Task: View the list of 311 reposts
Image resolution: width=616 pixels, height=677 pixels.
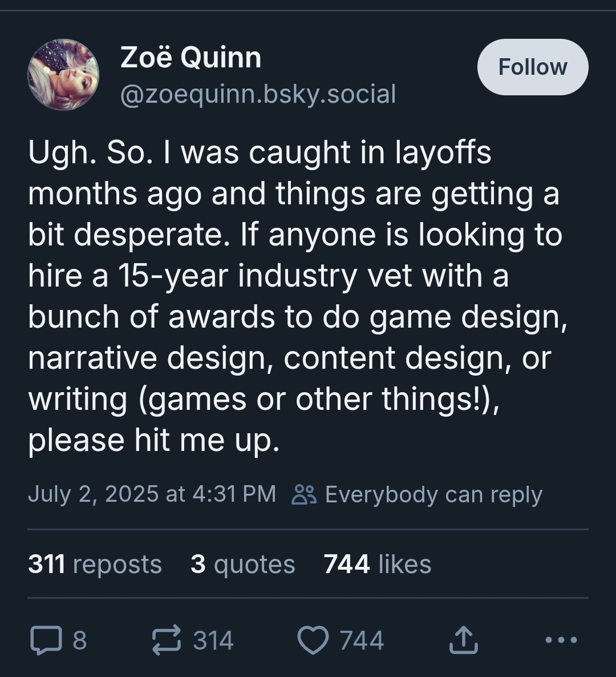Action: pyautogui.click(x=95, y=564)
